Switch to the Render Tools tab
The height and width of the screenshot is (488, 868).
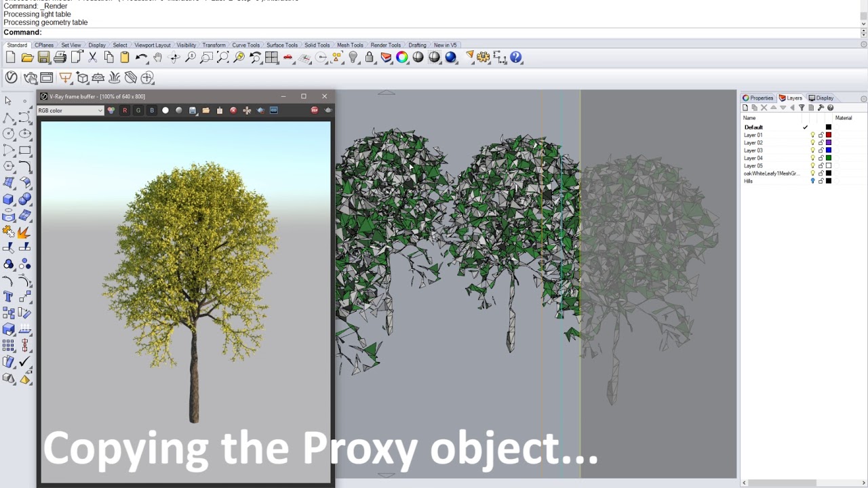[x=386, y=45]
